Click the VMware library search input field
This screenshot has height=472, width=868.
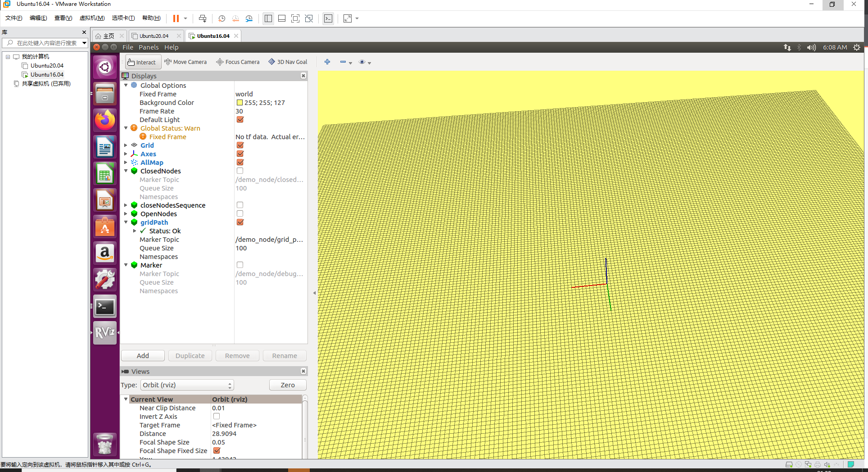tap(46, 43)
